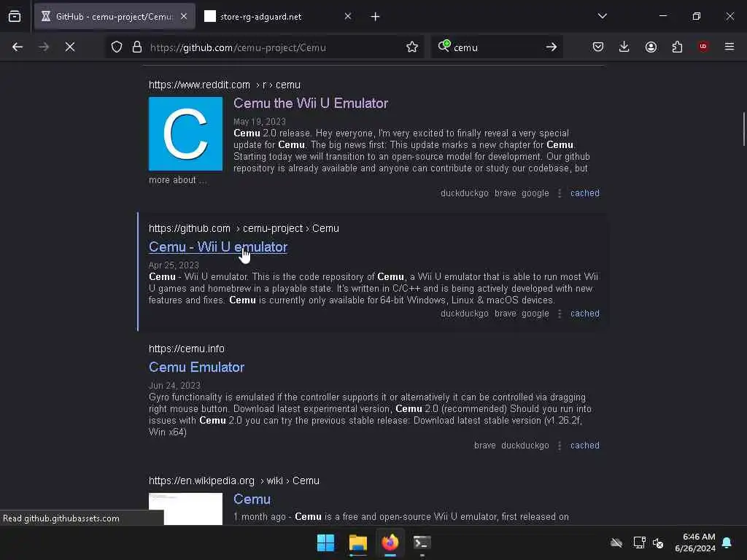Click the https://cemu.info URL text

click(x=186, y=349)
